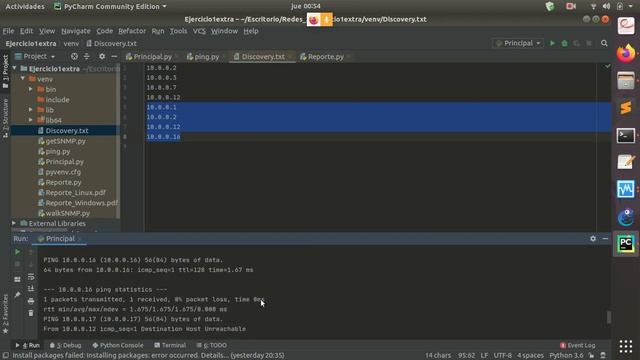Rerun Principal in the Run panel
The height and width of the screenshot is (360, 640).
coord(17,252)
